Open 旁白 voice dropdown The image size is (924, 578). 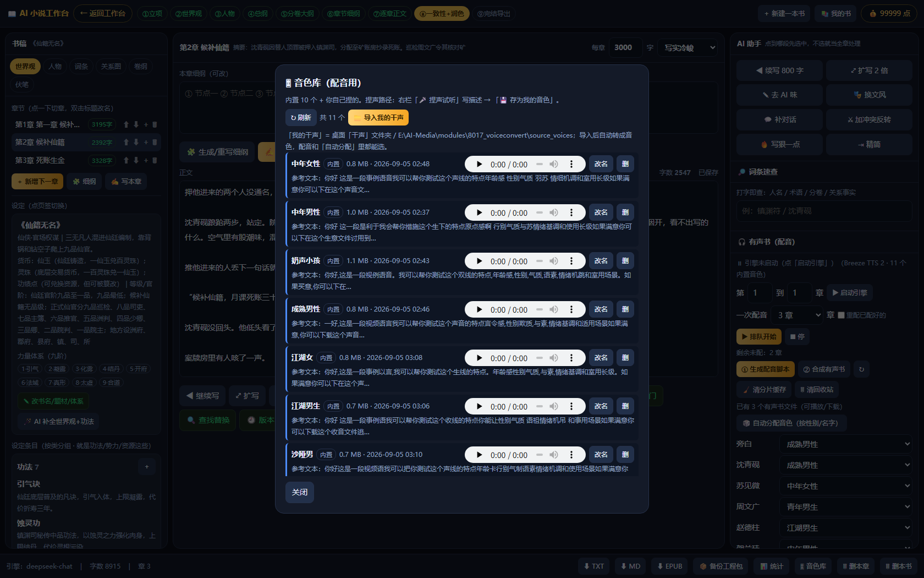[846, 444]
